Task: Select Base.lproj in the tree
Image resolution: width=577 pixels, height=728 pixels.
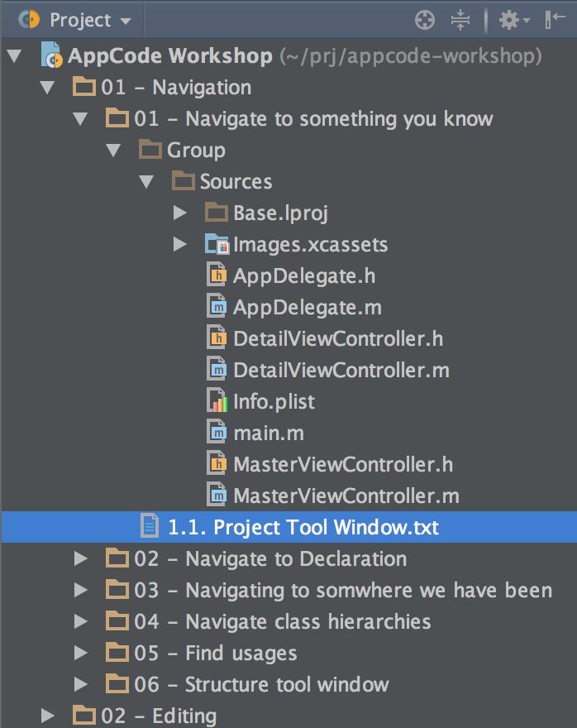Action: pyautogui.click(x=280, y=213)
